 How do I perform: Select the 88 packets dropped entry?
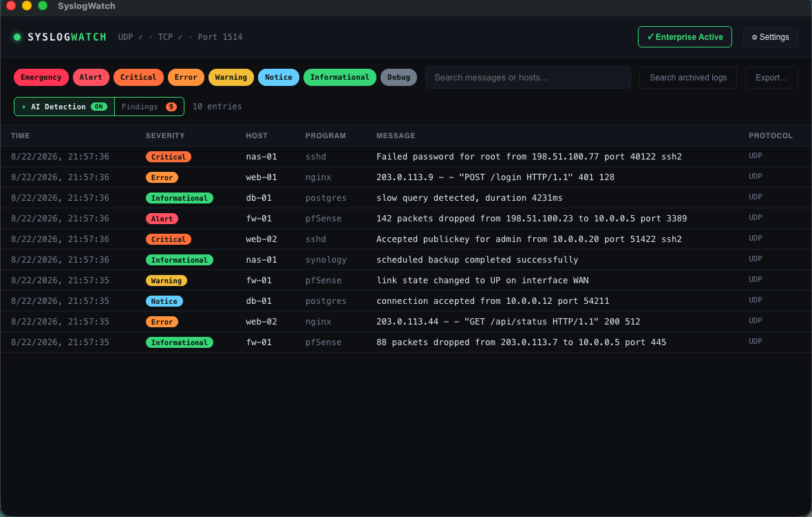point(406,342)
